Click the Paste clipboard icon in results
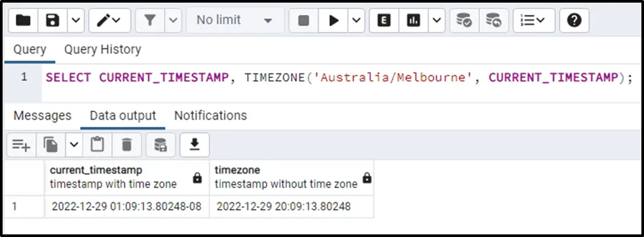The height and width of the screenshot is (237, 644). click(98, 145)
